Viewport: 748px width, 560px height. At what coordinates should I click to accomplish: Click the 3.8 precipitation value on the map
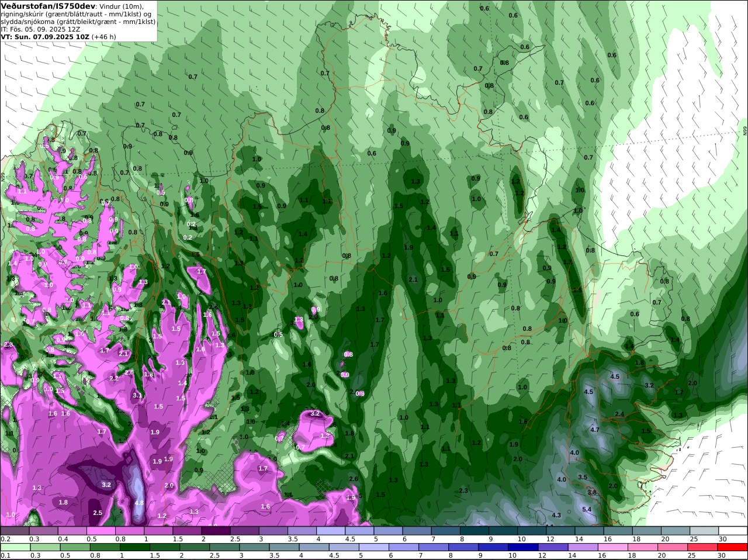[x=592, y=492]
